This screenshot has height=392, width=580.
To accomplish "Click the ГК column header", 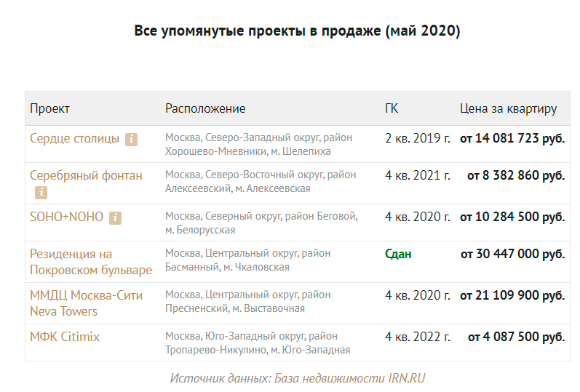I will coord(392,108).
